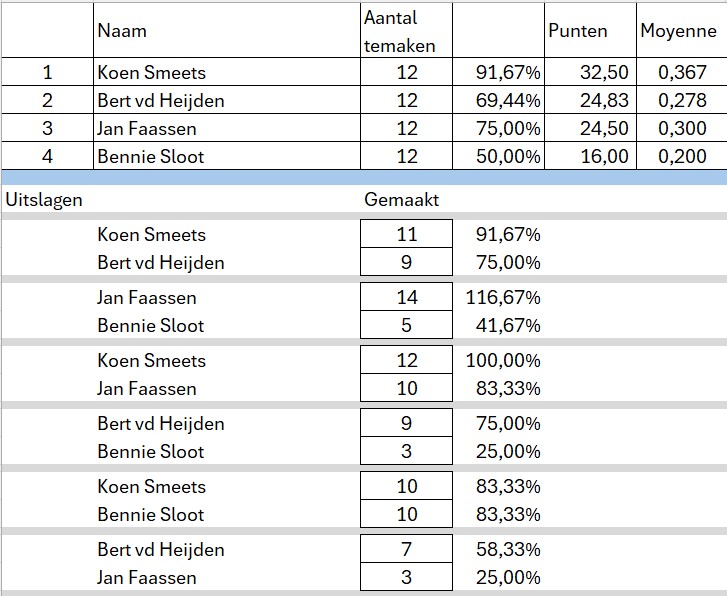Select the Punten header cell

(x=577, y=31)
